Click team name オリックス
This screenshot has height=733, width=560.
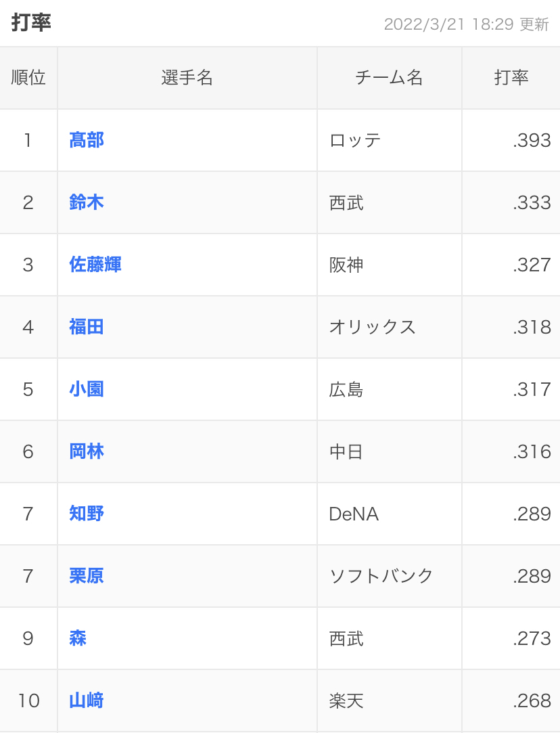pyautogui.click(x=372, y=327)
